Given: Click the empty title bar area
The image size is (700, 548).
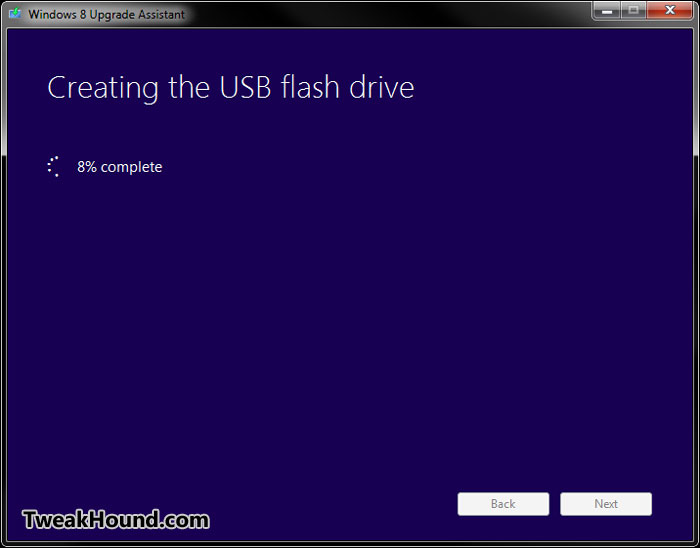Looking at the screenshot, I should pos(388,13).
